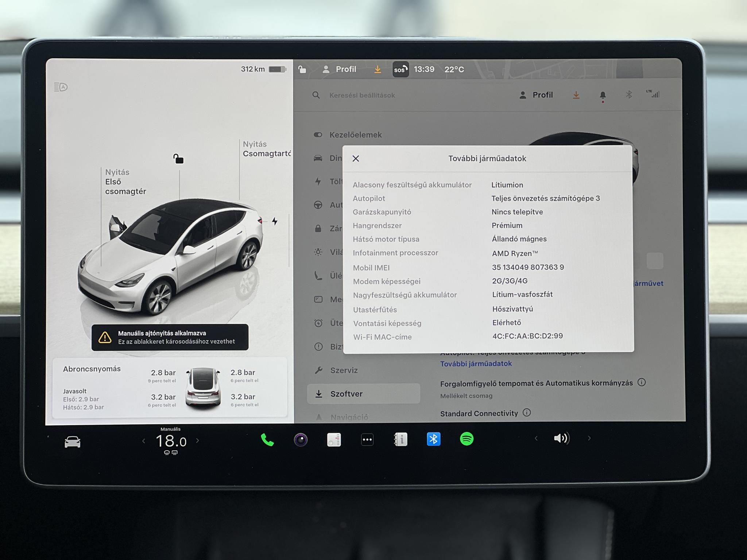
Task: Open the Kezelőelemek settings menu
Action: coord(348,135)
